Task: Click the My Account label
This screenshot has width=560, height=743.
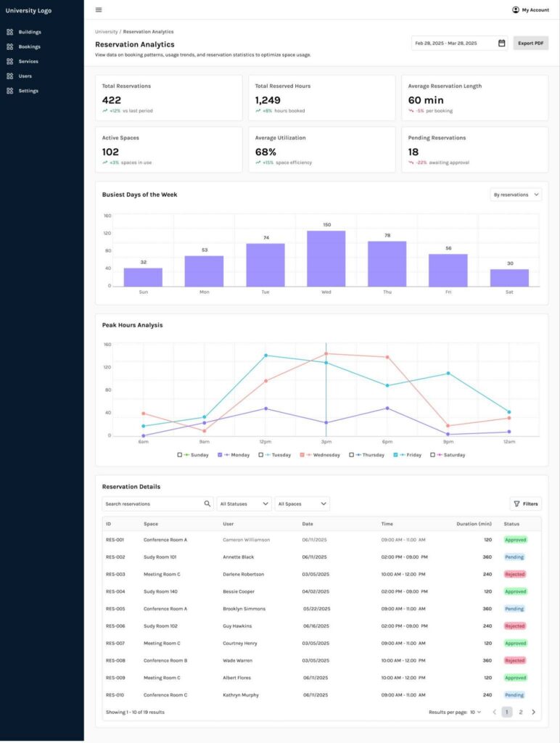Action: pyautogui.click(x=535, y=10)
